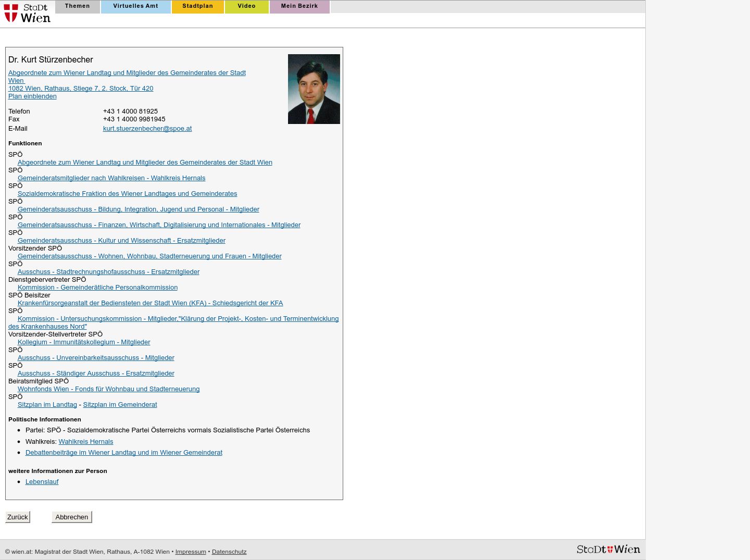Click the Partei: SPÖ list entry text
Screen dimensions: 750x560
pos(168,430)
